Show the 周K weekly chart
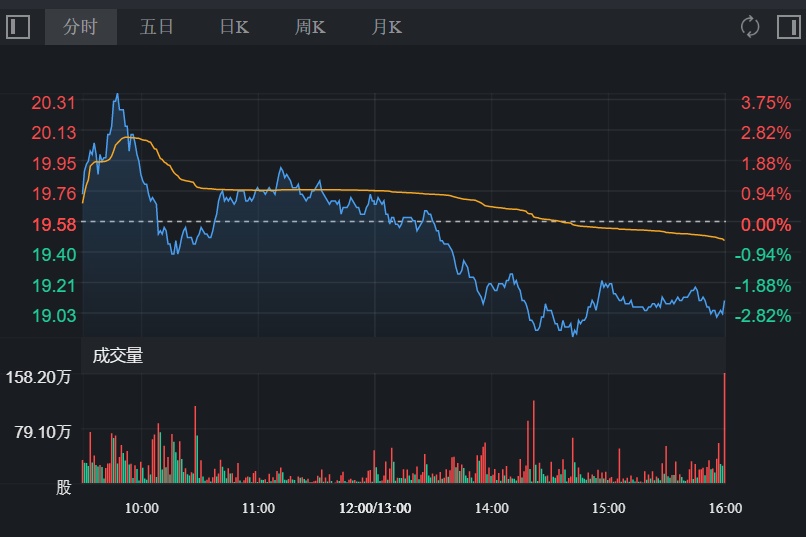 pos(310,27)
